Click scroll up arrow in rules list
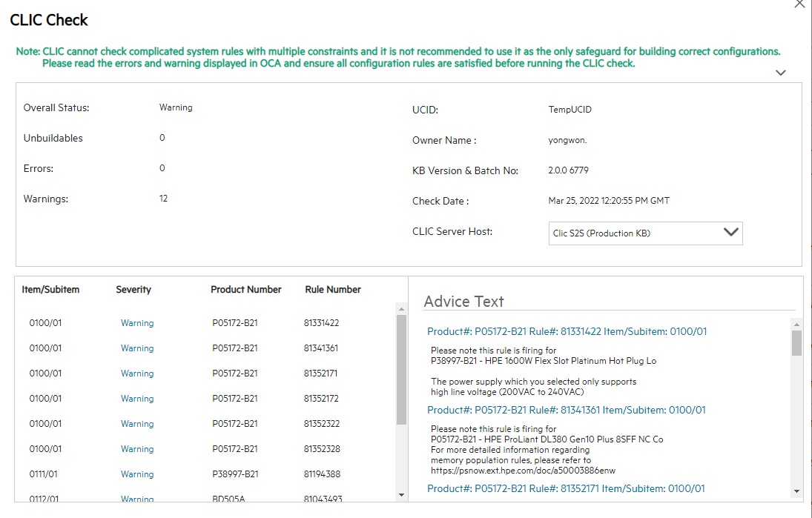Screen dimensions: 812x518 pyautogui.click(x=401, y=309)
